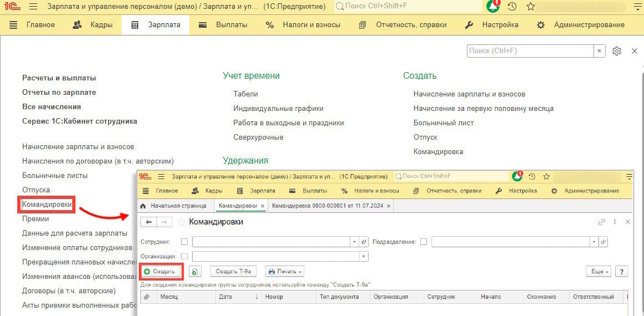644x316 pixels.
Task: Expand the Организация dropdown list
Action: coord(364,257)
